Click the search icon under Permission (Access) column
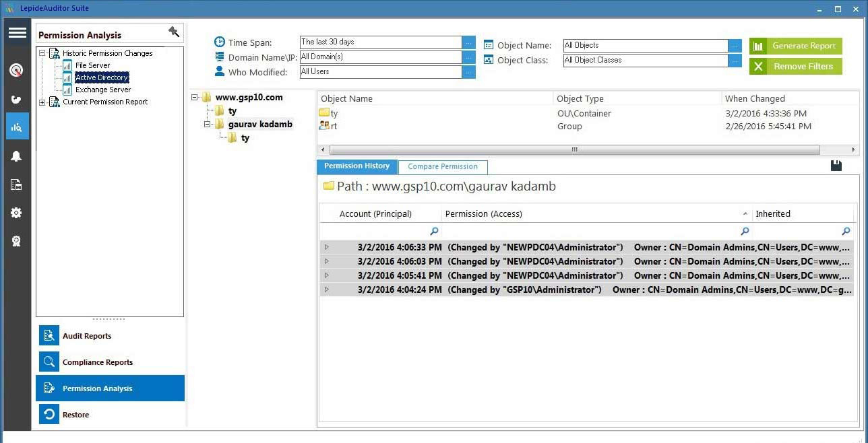Screen dimensions: 868x443 [745, 231]
